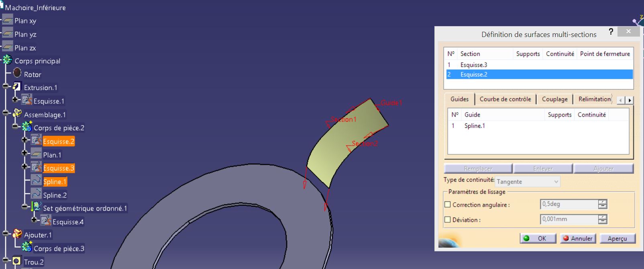The height and width of the screenshot is (269, 644).
Task: Switch to the Couplage tab
Action: (554, 99)
